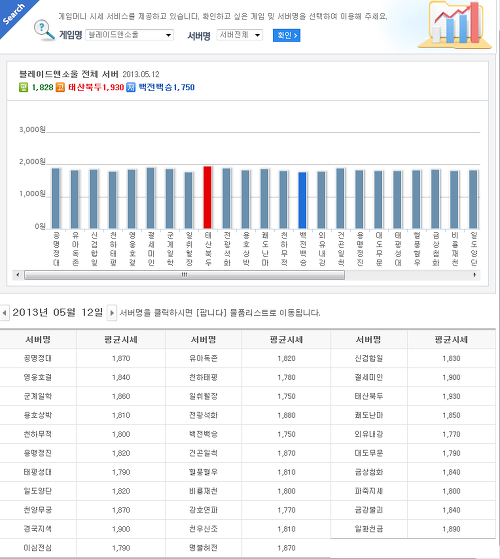This screenshot has height=559, width=500.
Task: Click the 일도양단 bar at chart's right edge
Action: (473, 199)
